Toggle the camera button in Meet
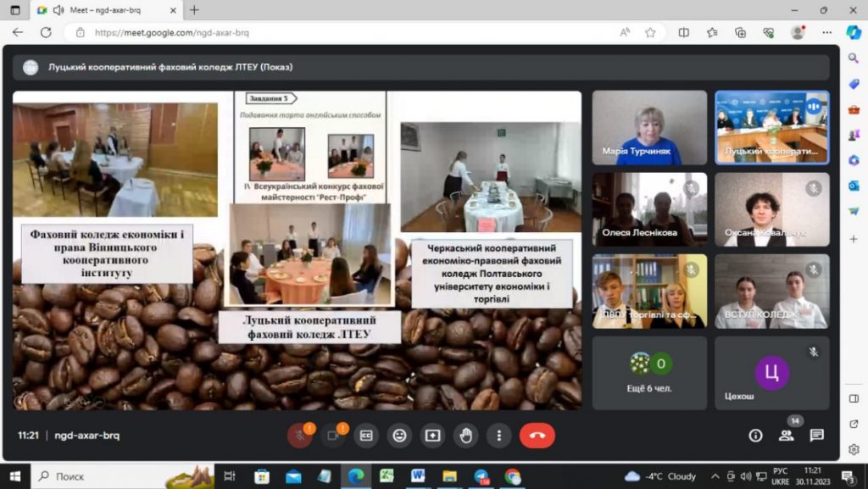Screen dimensions: 868x489 tap(333, 436)
